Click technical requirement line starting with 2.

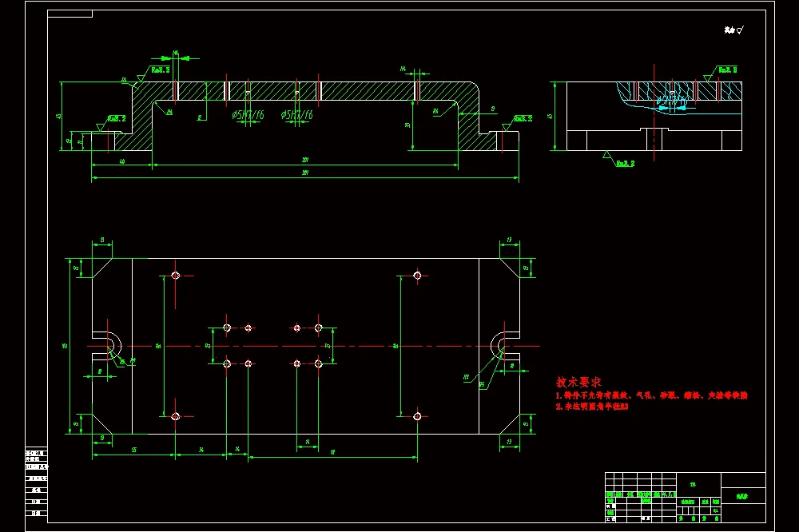pos(591,407)
